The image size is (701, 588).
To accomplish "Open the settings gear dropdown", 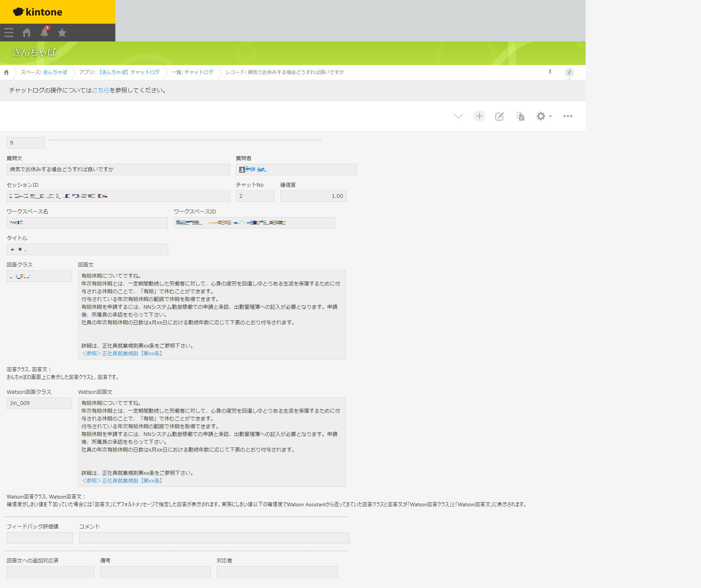I will (x=543, y=116).
